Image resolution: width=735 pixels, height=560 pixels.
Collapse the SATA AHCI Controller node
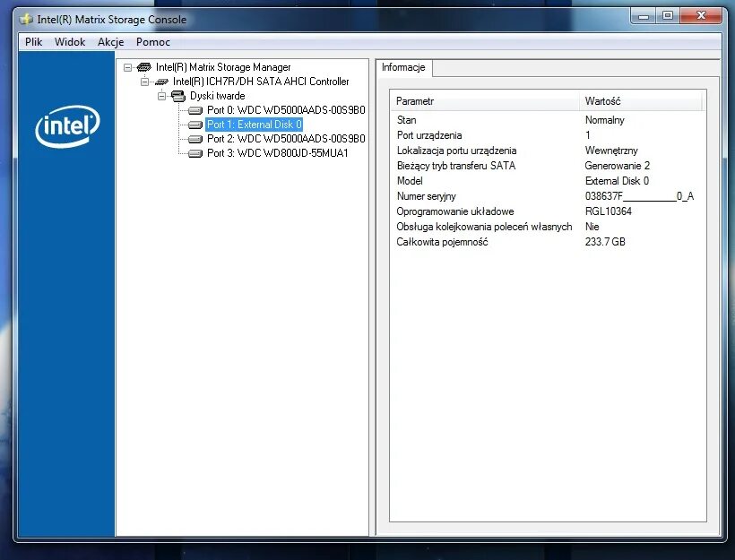(145, 82)
